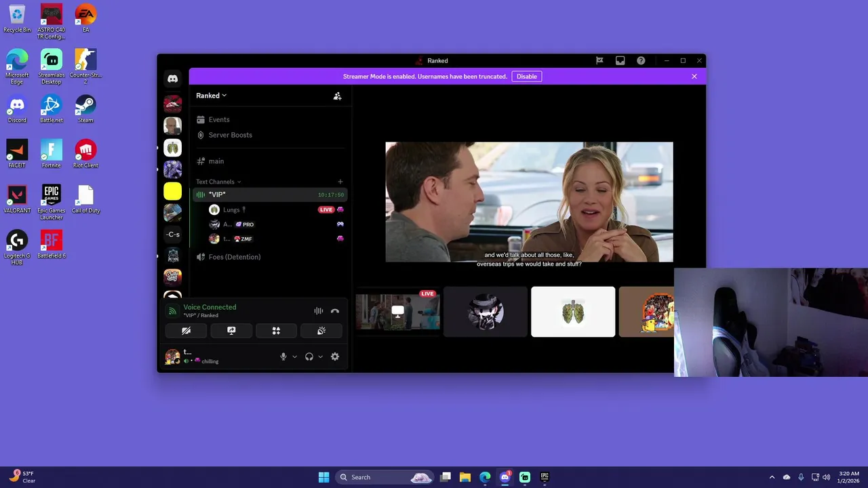Open the Discord flag icon in title bar
This screenshot has height=488, width=868.
[x=599, y=60]
